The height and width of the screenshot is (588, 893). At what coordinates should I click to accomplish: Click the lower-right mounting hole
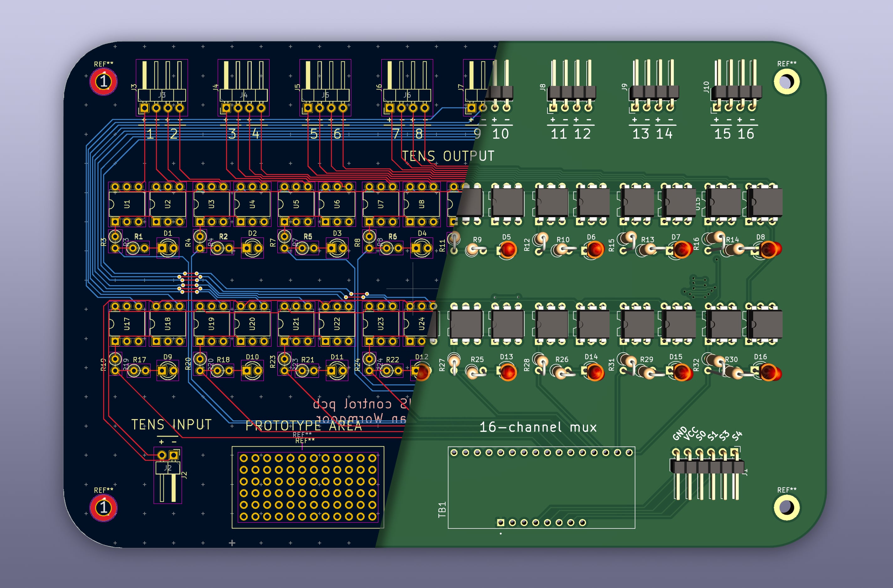pyautogui.click(x=786, y=507)
